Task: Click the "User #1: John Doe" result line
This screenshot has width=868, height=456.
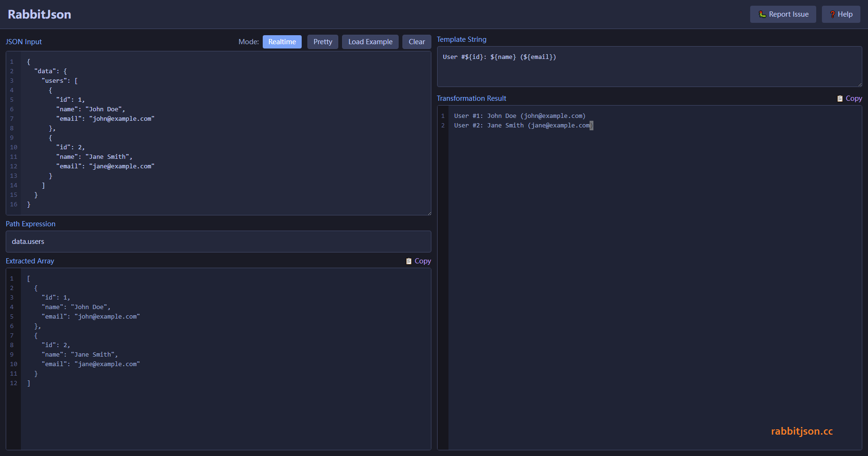Action: (x=519, y=116)
